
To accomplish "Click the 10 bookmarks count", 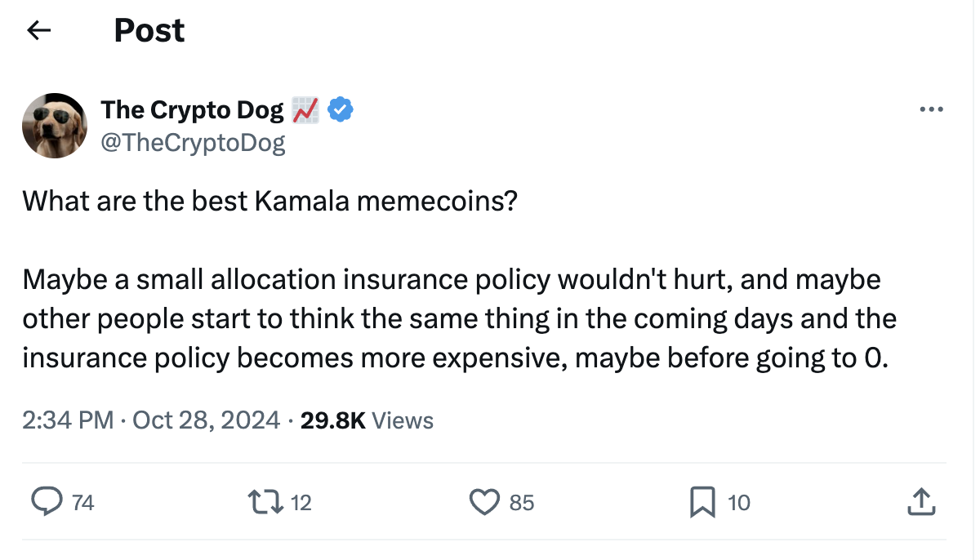I will coord(738,503).
